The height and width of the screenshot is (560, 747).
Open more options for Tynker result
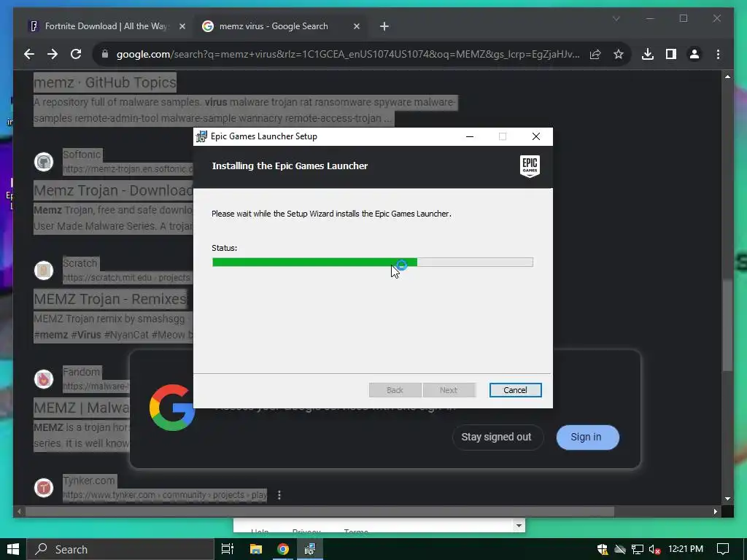pyautogui.click(x=279, y=495)
